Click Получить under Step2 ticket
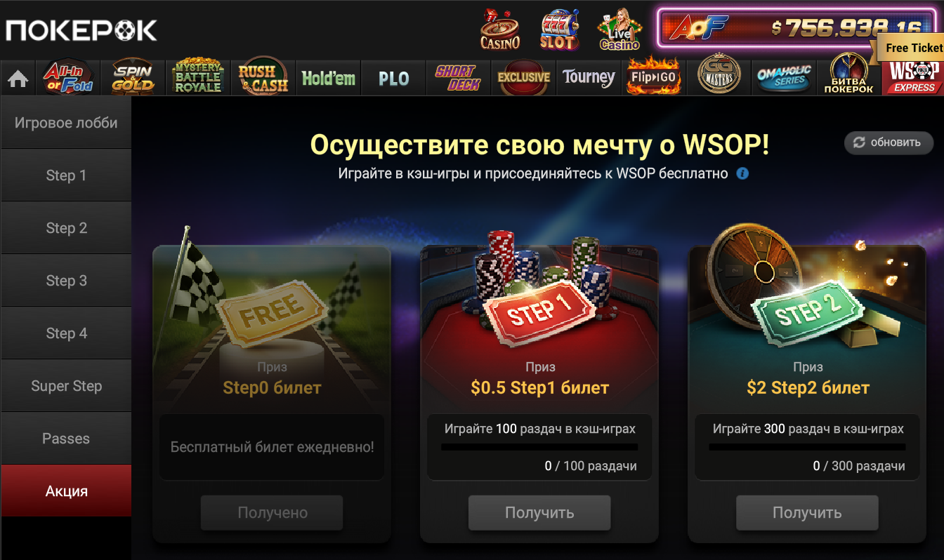This screenshot has width=944, height=560. click(807, 513)
